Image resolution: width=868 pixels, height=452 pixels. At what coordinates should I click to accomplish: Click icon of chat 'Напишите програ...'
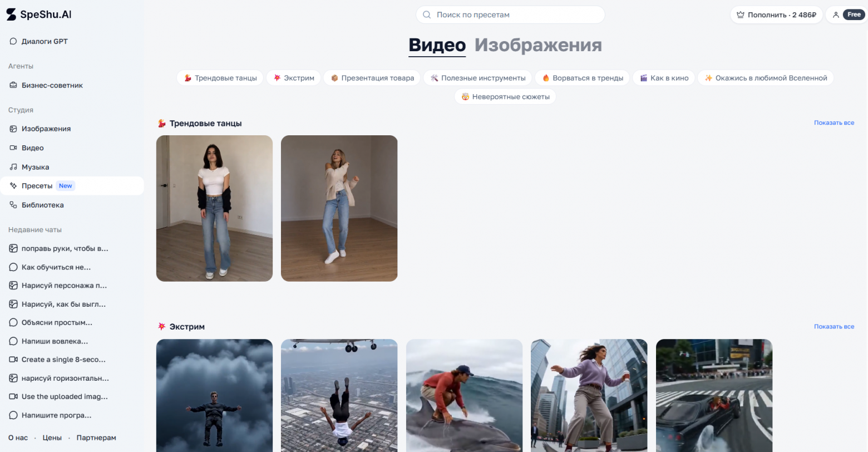click(x=13, y=415)
